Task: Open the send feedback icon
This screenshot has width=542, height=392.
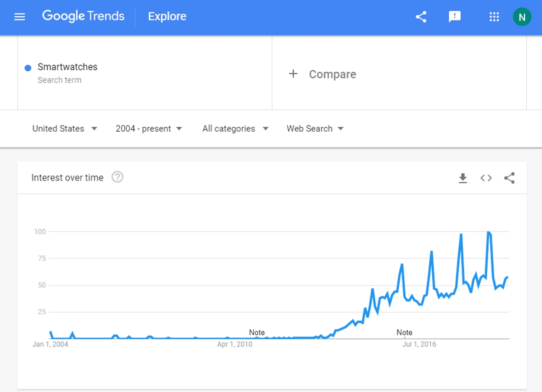Action: [454, 17]
